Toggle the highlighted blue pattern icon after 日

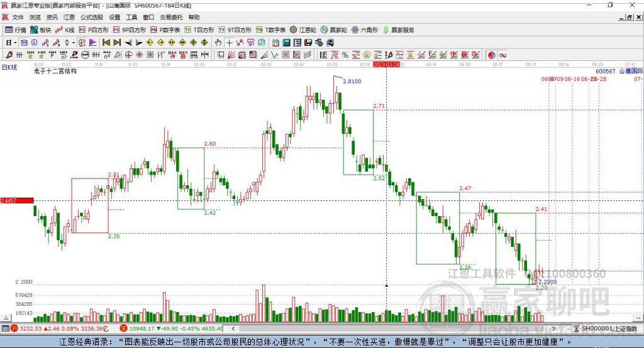coord(24,42)
